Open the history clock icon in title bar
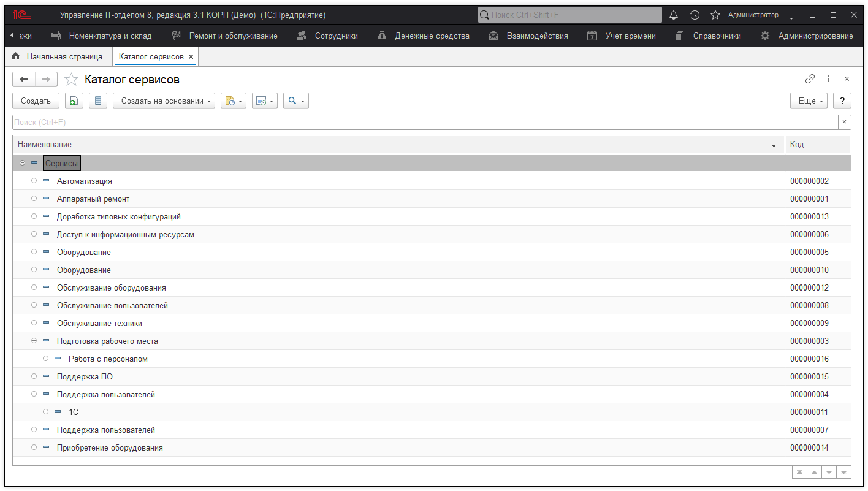This screenshot has width=868, height=491. tap(695, 15)
